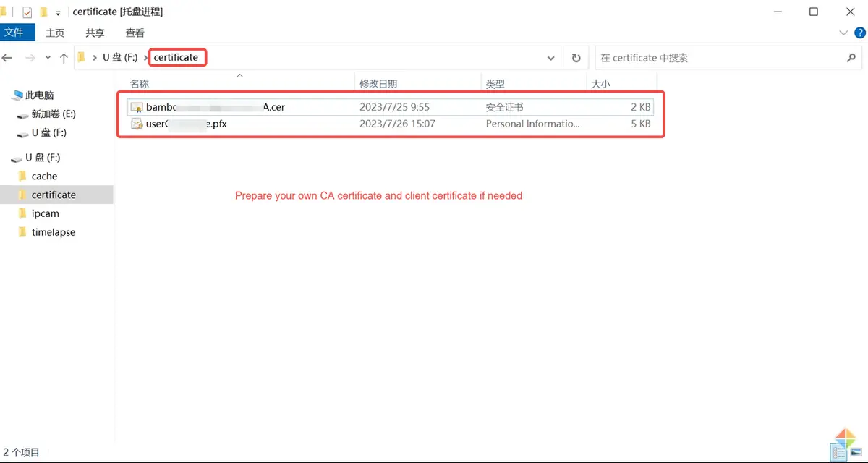Viewport: 868px width, 463px height.
Task: Open the quick access toolbar customize dropdown
Action: (58, 13)
